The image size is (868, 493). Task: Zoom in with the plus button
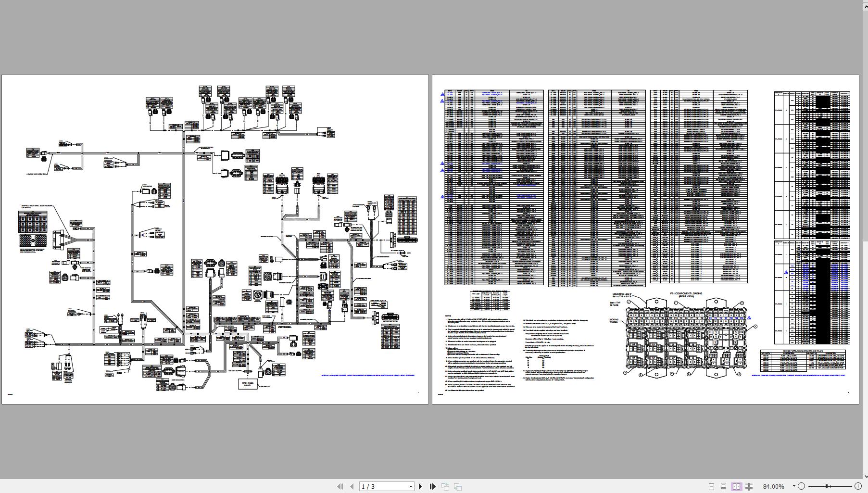[858, 486]
